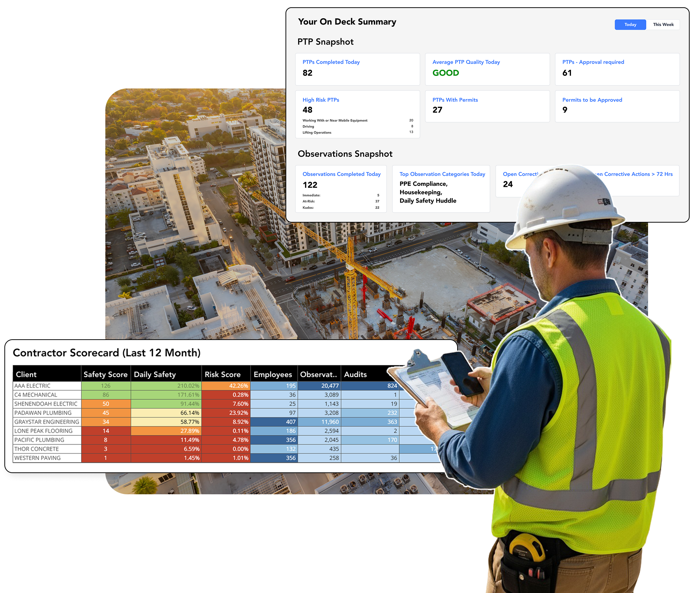Viewport: 700px width, 593px height.
Task: Open the PTPs - Approval required card
Action: pyautogui.click(x=593, y=62)
